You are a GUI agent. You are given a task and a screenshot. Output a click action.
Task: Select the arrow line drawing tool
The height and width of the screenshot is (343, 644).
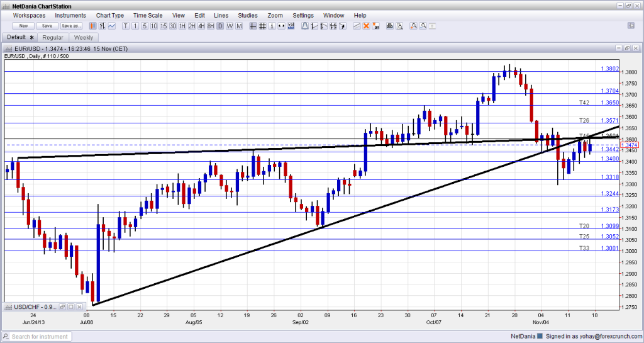pos(343,26)
